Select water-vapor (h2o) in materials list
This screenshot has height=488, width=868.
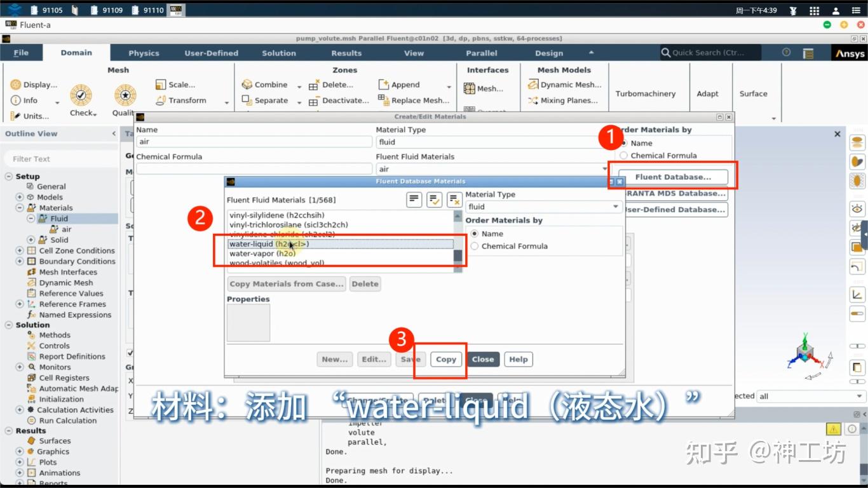pos(341,254)
